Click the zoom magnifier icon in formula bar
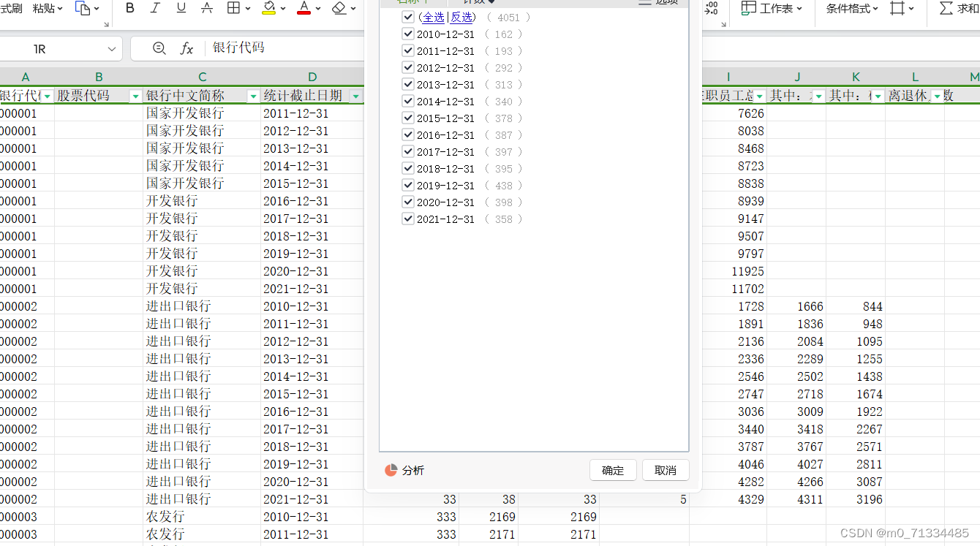Viewport: 980px width, 546px height. tap(159, 48)
